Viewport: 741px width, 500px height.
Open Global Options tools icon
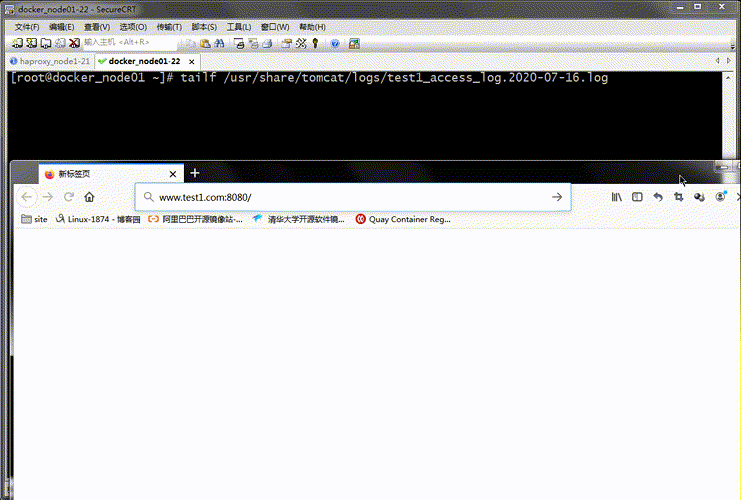(x=301, y=43)
